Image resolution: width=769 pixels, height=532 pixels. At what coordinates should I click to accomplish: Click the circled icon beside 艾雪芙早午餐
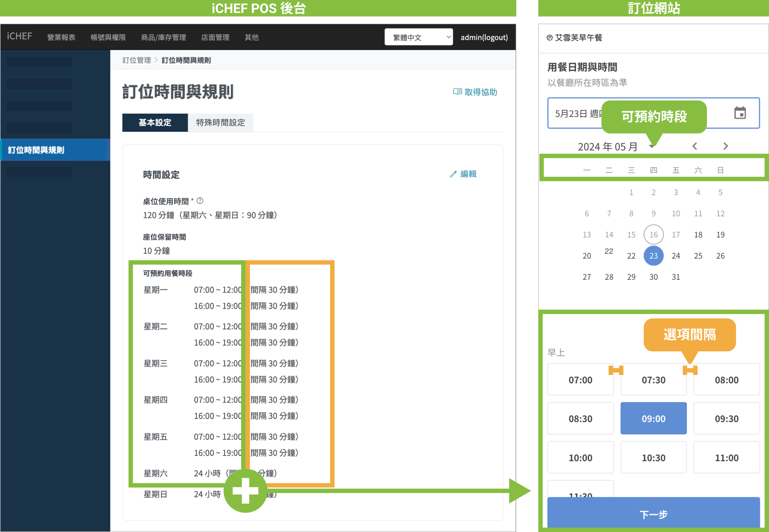click(549, 38)
